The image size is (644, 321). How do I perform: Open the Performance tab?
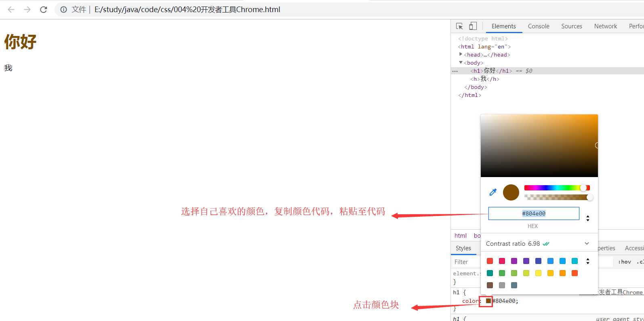pyautogui.click(x=636, y=26)
